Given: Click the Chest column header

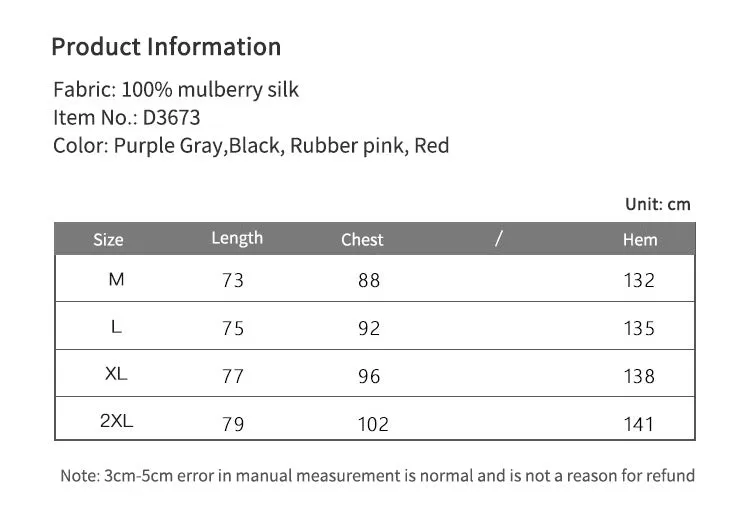Looking at the screenshot, I should [362, 240].
